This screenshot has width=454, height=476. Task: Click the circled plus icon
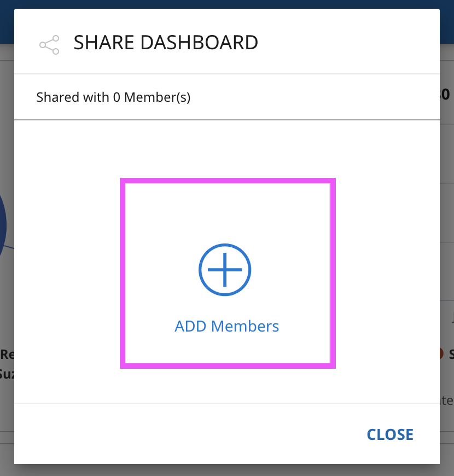[224, 270]
